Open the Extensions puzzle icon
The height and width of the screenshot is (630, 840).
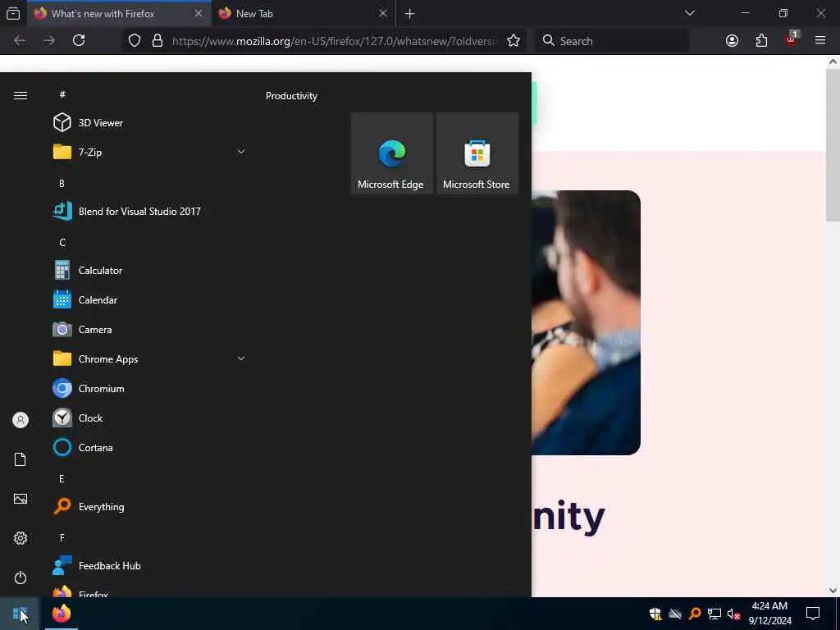click(761, 41)
